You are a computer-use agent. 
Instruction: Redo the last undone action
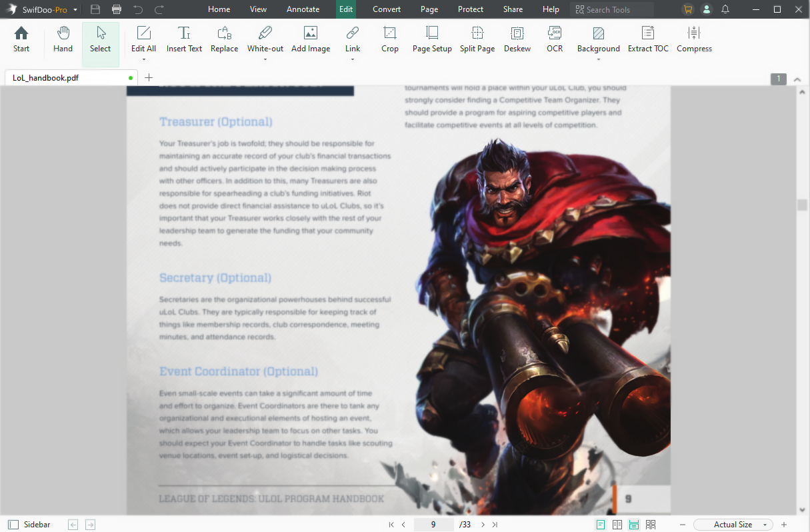(x=159, y=9)
